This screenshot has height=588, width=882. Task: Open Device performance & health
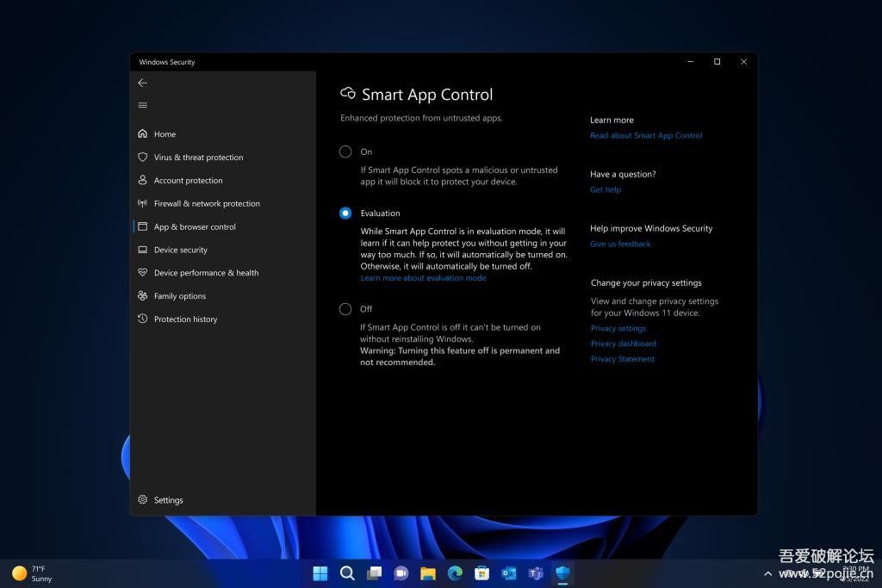point(207,273)
